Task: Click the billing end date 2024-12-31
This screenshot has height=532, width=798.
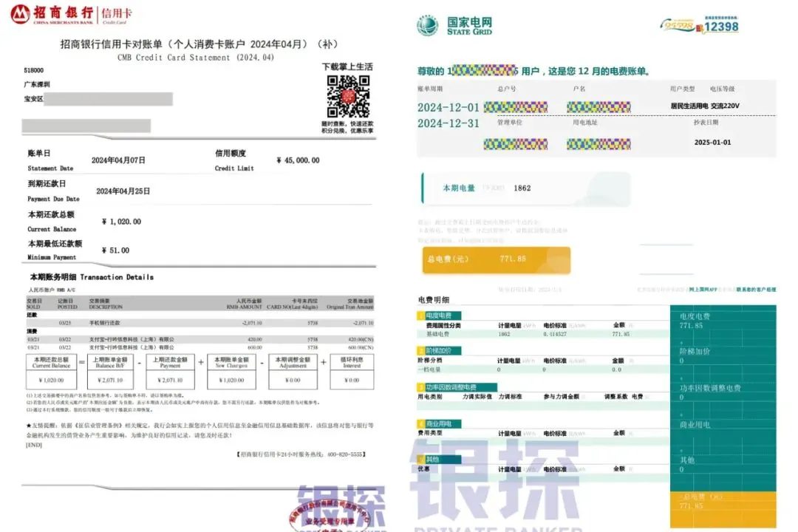Action: (449, 123)
